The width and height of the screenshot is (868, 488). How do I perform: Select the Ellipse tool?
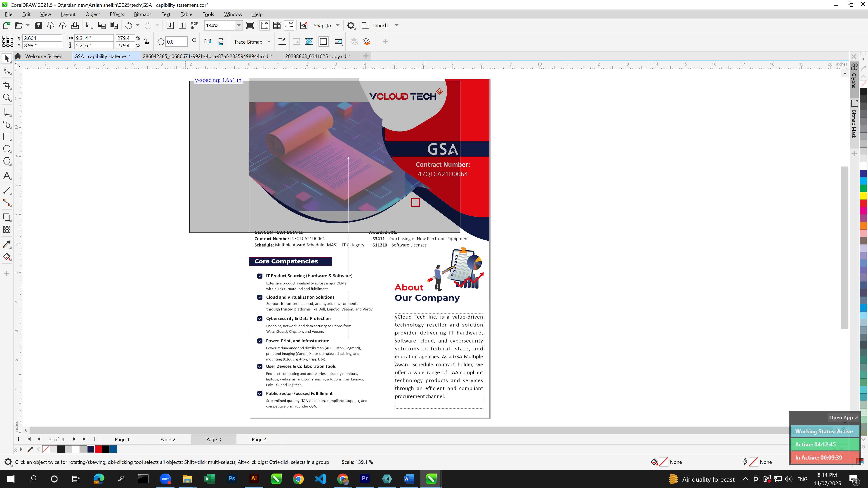point(7,149)
